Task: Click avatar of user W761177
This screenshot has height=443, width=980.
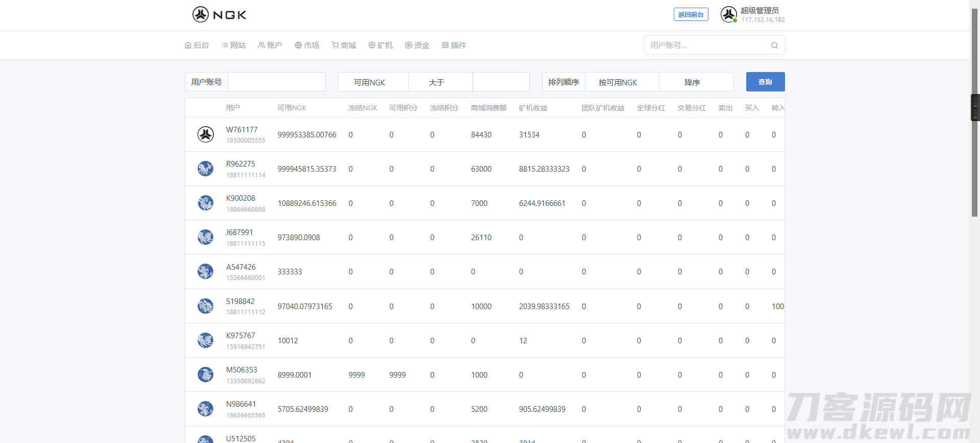Action: point(206,134)
